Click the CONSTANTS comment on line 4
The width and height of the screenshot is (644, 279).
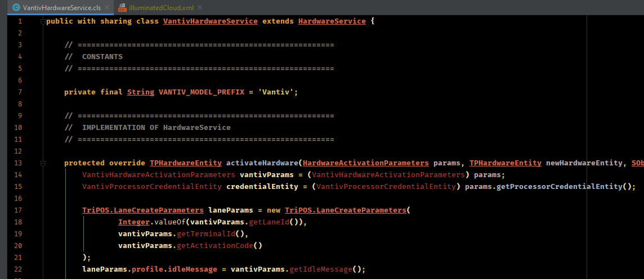tap(102, 57)
